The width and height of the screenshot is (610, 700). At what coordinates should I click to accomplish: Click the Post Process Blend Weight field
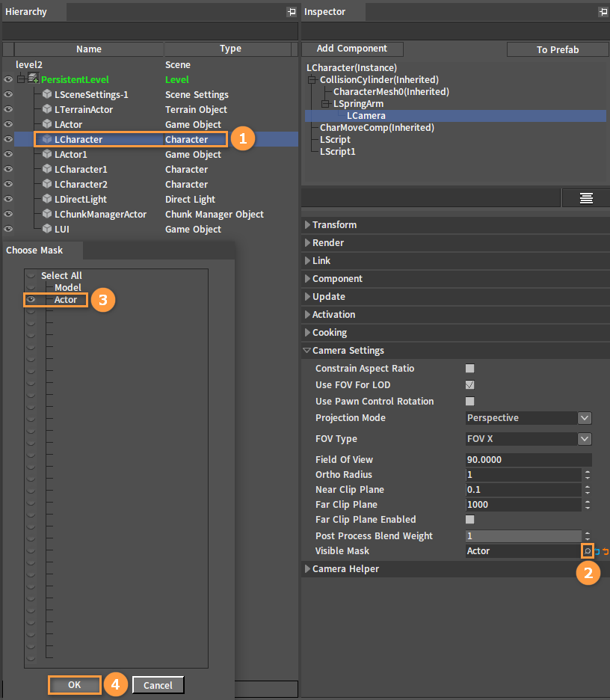click(523, 535)
